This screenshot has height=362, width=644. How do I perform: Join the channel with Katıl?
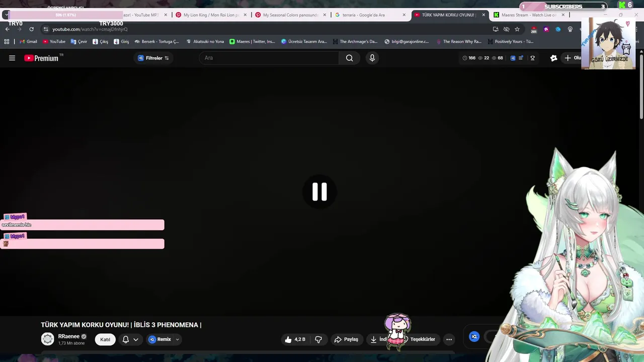pyautogui.click(x=105, y=339)
